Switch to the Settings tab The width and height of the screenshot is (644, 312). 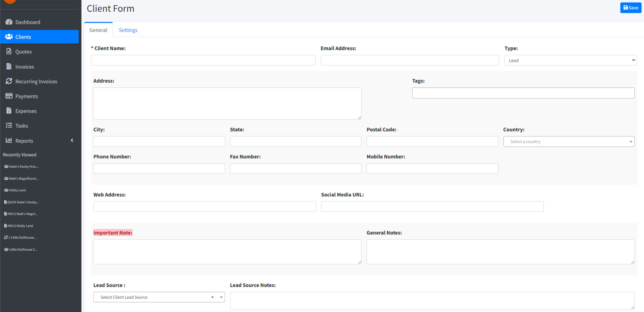[128, 30]
